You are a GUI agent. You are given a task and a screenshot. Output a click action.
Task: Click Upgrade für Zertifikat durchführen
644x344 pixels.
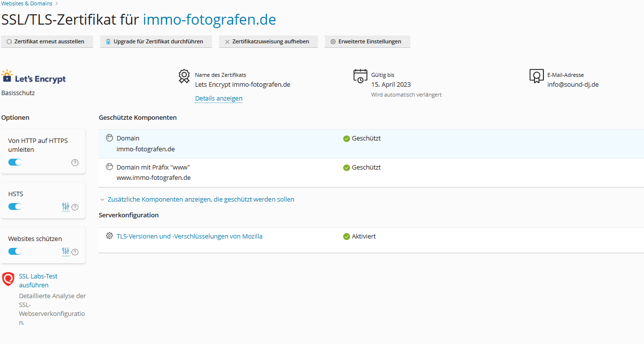tap(156, 42)
